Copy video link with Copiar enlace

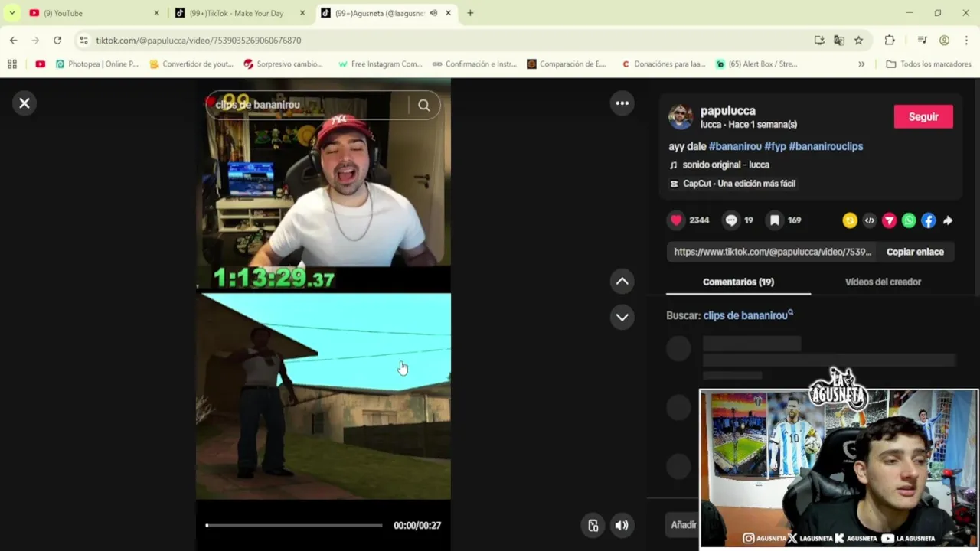[x=915, y=252]
